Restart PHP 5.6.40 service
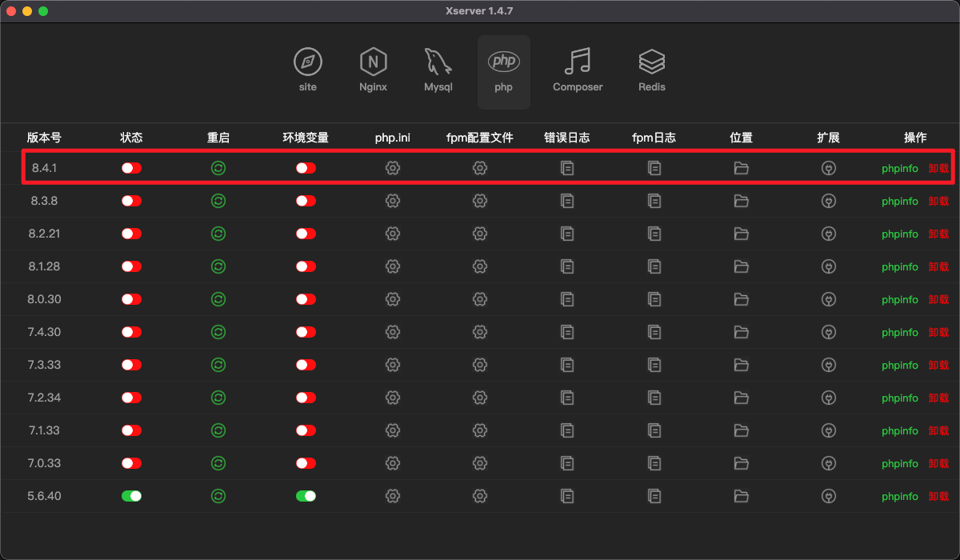 pos(218,496)
